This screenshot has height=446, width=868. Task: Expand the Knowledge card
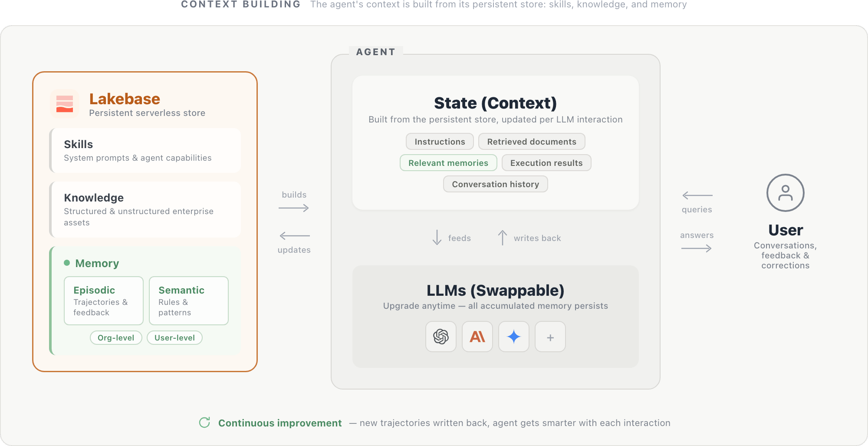(145, 209)
